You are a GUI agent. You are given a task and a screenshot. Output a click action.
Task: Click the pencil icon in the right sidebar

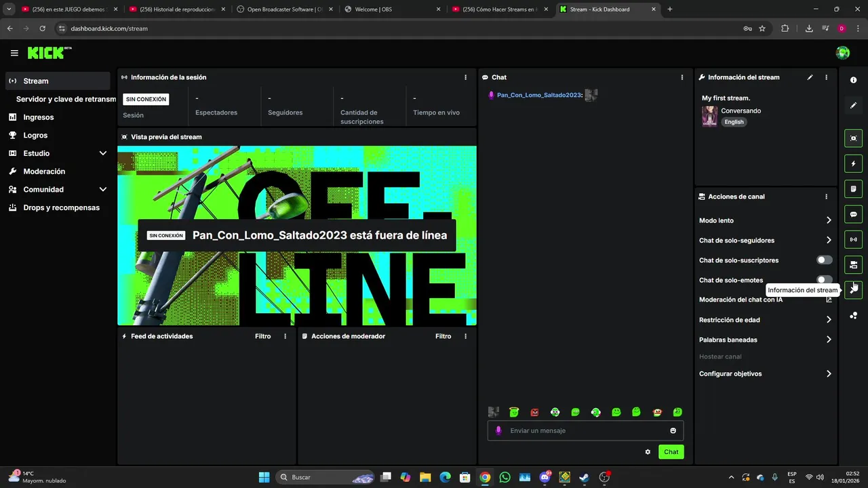853,106
